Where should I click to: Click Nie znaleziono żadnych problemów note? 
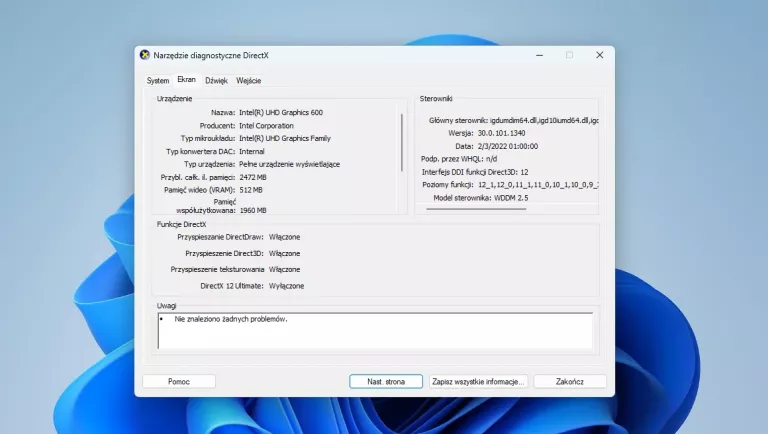coord(231,319)
